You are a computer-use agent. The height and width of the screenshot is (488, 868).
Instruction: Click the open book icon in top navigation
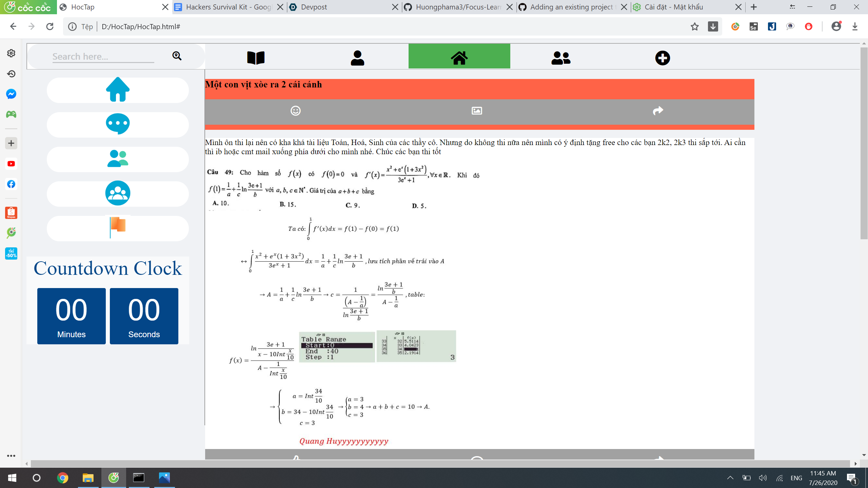click(x=256, y=58)
